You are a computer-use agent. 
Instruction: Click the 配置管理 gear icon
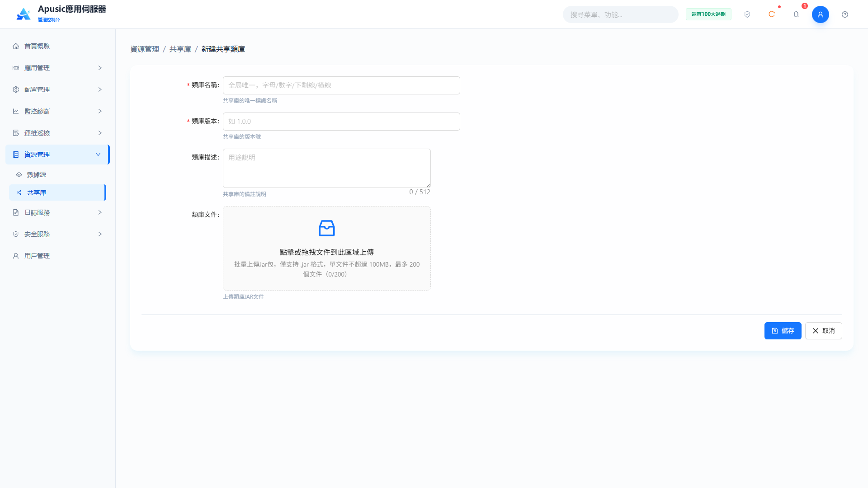click(16, 89)
